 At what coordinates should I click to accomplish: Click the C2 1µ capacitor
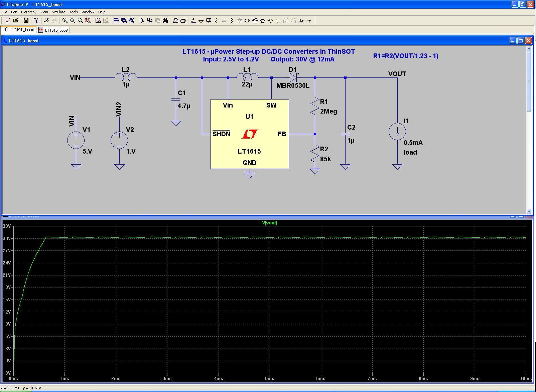tap(345, 134)
